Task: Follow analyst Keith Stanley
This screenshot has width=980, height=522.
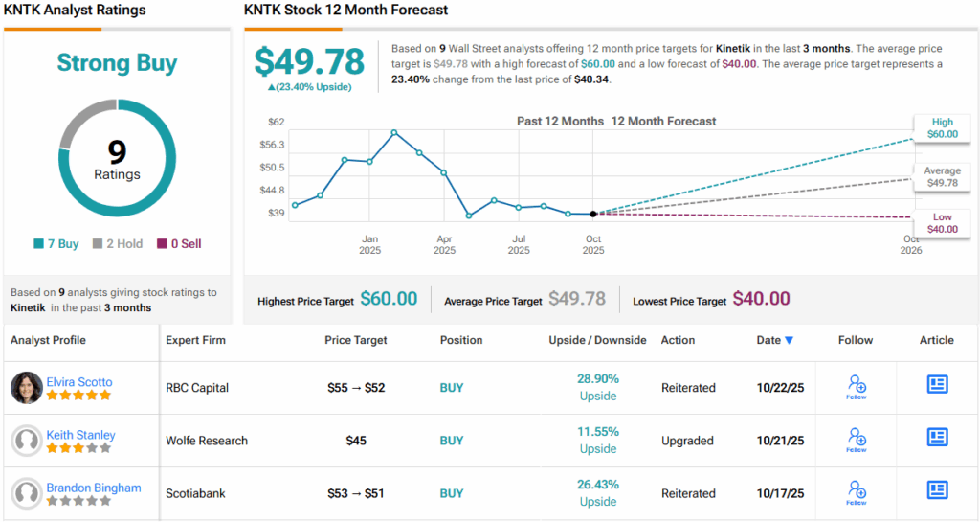Action: coord(857,440)
